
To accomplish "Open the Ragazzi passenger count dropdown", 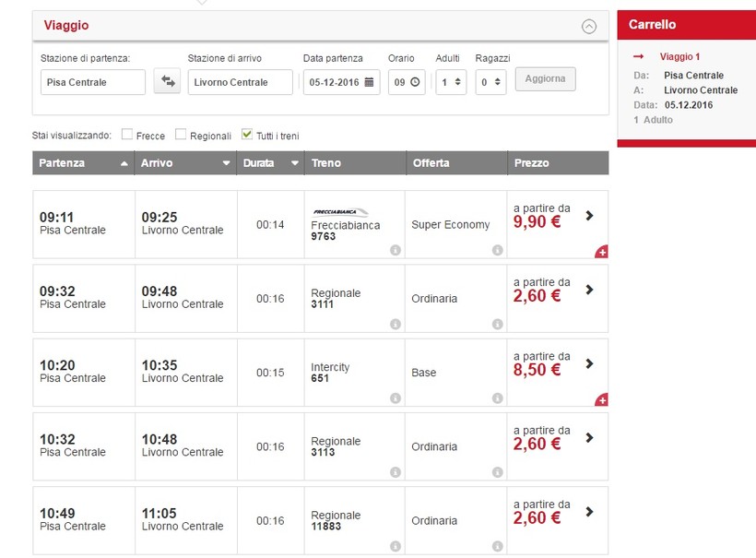I will tap(490, 82).
